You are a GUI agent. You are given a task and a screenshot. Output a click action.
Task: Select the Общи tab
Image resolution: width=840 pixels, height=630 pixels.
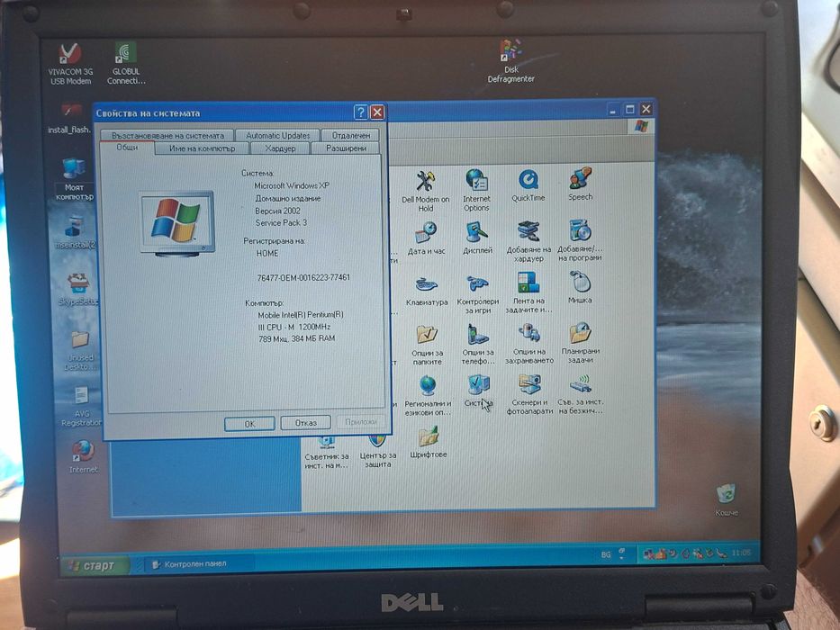[127, 148]
